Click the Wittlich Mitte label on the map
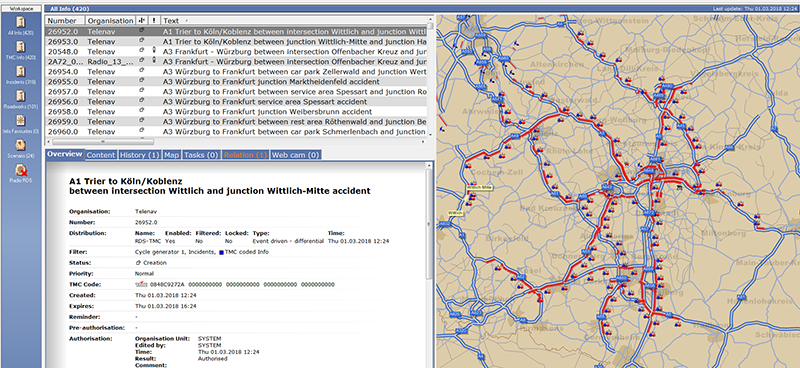Image resolution: width=800 pixels, height=368 pixels. pos(480,187)
